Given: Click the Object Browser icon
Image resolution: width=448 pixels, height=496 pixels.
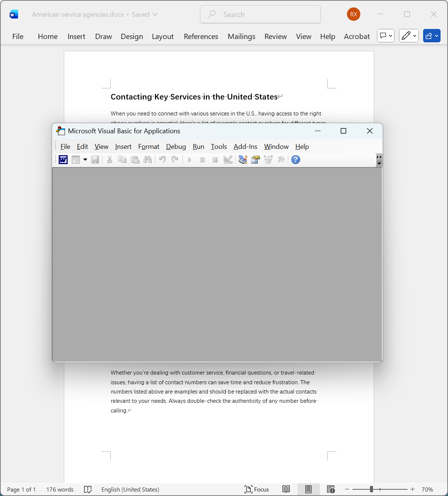Looking at the screenshot, I should [x=268, y=160].
